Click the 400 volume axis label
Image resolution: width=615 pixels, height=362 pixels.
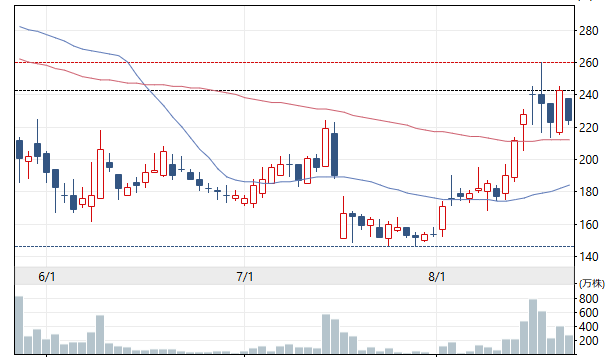coord(589,327)
